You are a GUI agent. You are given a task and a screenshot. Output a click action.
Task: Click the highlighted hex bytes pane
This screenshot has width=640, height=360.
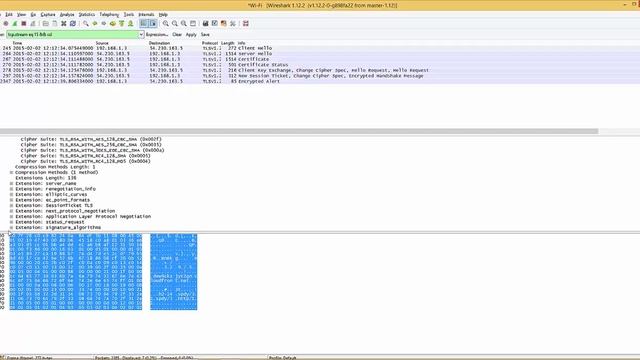pos(76,272)
